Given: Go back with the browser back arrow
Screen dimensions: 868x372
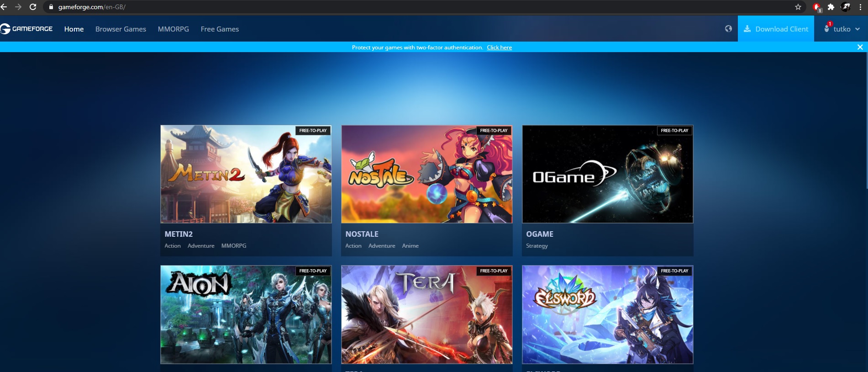Looking at the screenshot, I should 4,7.
